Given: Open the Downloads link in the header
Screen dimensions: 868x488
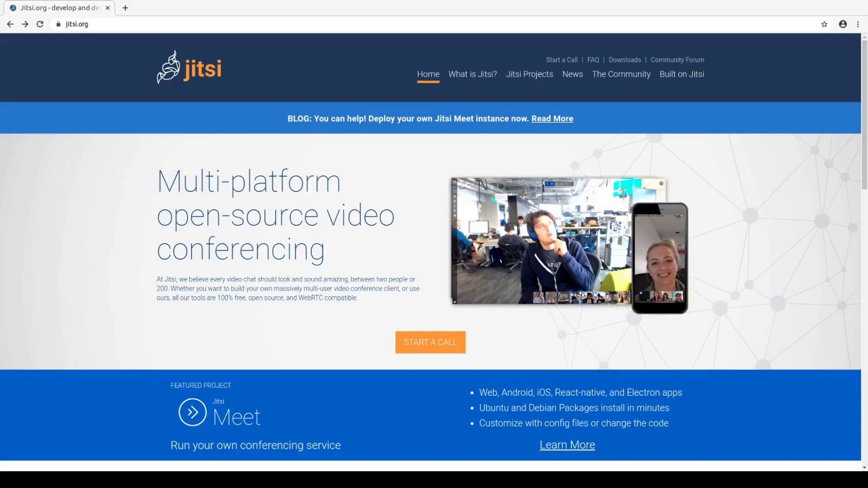Looking at the screenshot, I should 625,60.
